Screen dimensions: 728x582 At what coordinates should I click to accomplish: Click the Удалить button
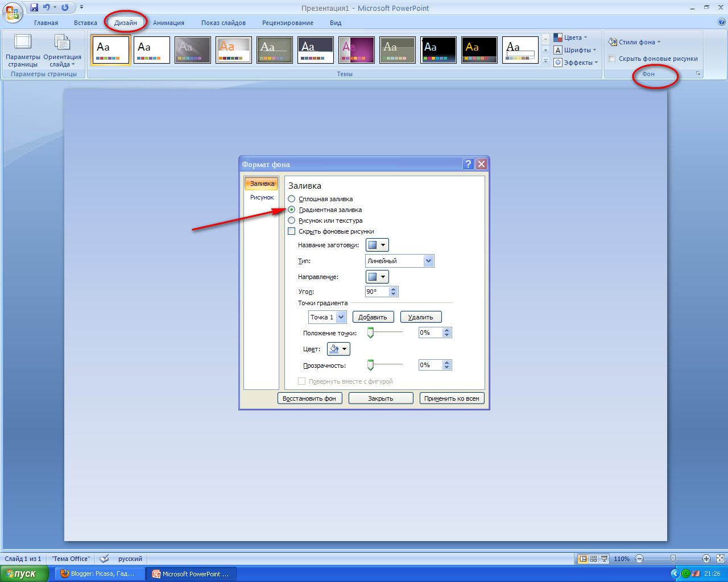coord(421,317)
